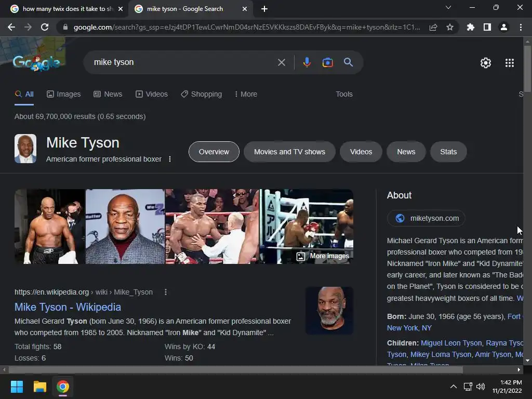Close the 'how many twix' tab
The image size is (532, 399).
[121, 9]
